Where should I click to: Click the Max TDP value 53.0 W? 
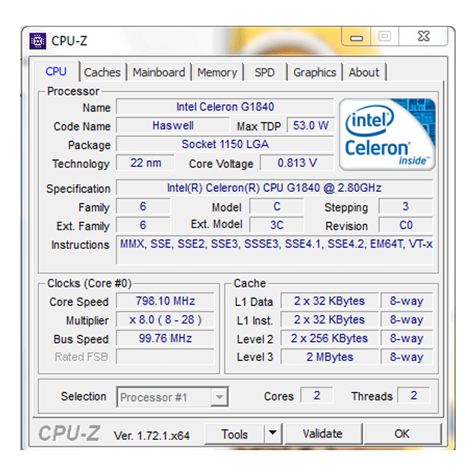(x=311, y=125)
